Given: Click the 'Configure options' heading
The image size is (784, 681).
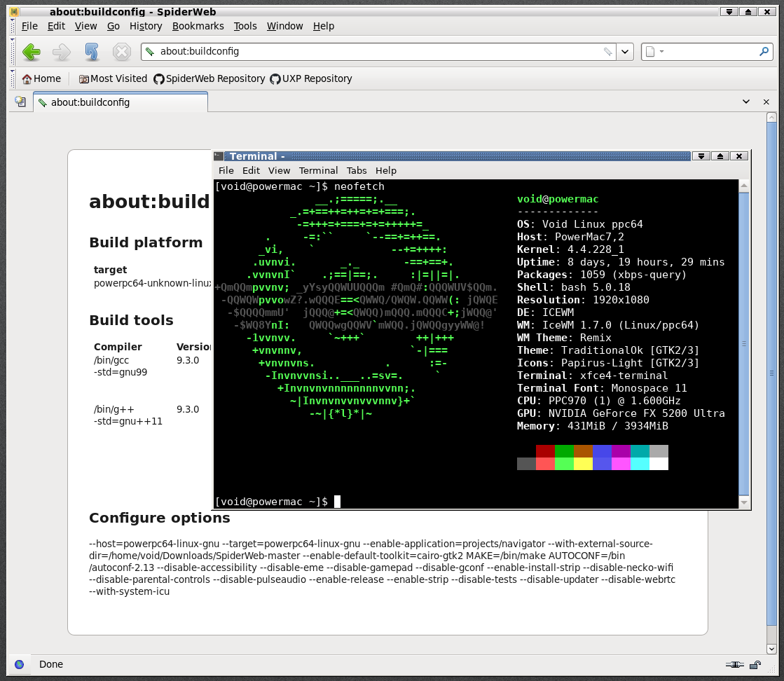Looking at the screenshot, I should point(160,518).
